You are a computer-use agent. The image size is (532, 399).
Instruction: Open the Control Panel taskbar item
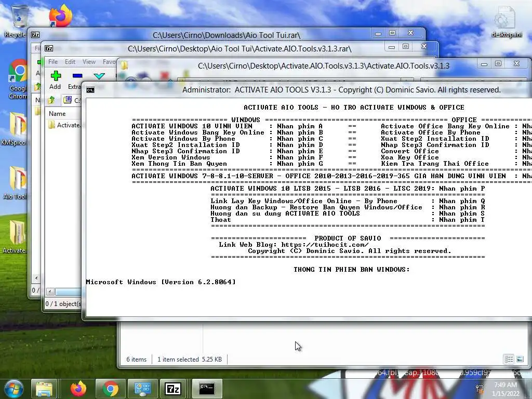pos(142,389)
